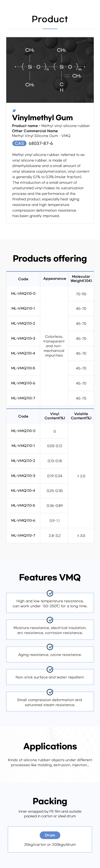Click the Features VMQ heading

pos(50,577)
